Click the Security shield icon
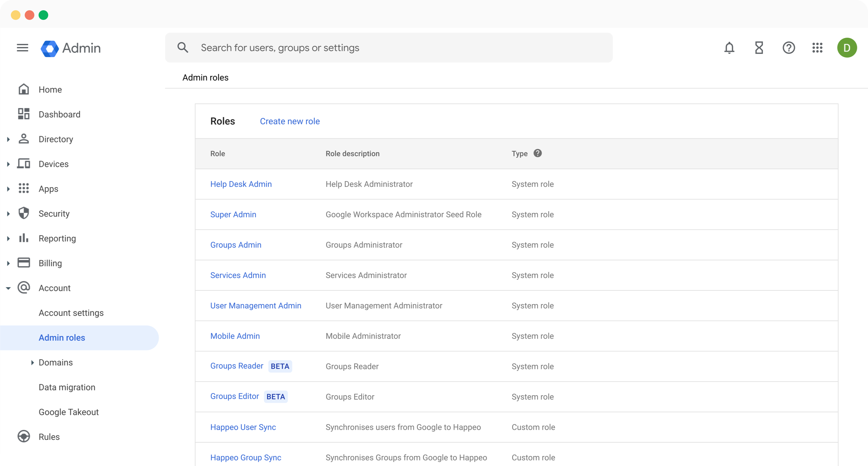The width and height of the screenshot is (868, 466). (x=24, y=213)
